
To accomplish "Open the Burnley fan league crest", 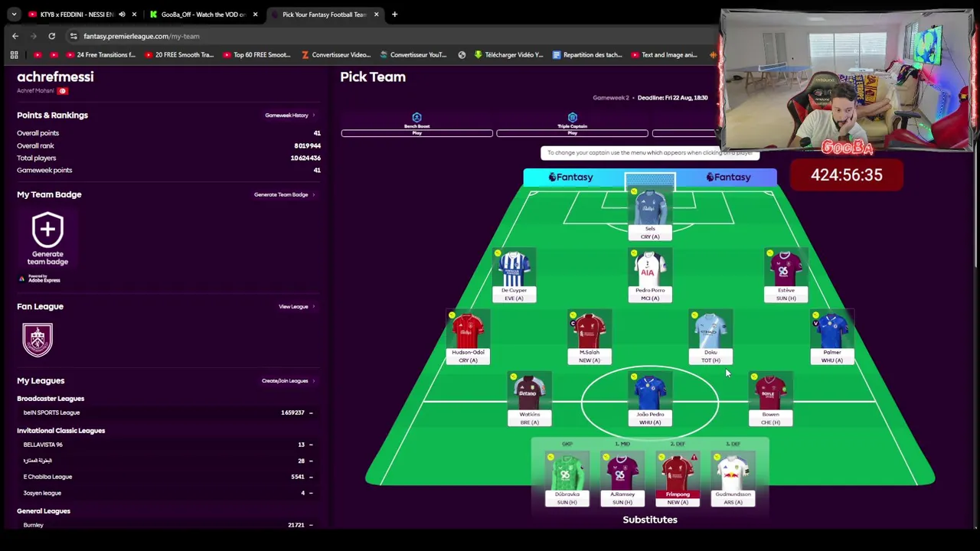I will tap(38, 340).
